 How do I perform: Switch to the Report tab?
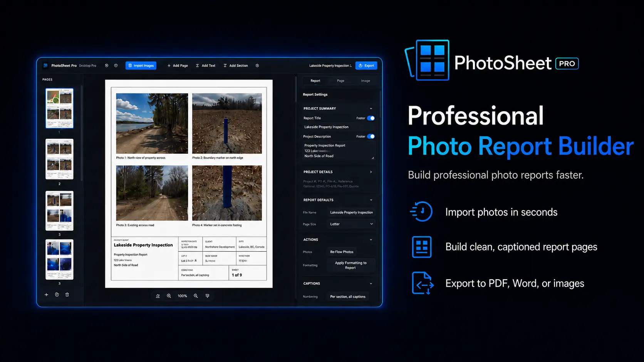click(315, 81)
